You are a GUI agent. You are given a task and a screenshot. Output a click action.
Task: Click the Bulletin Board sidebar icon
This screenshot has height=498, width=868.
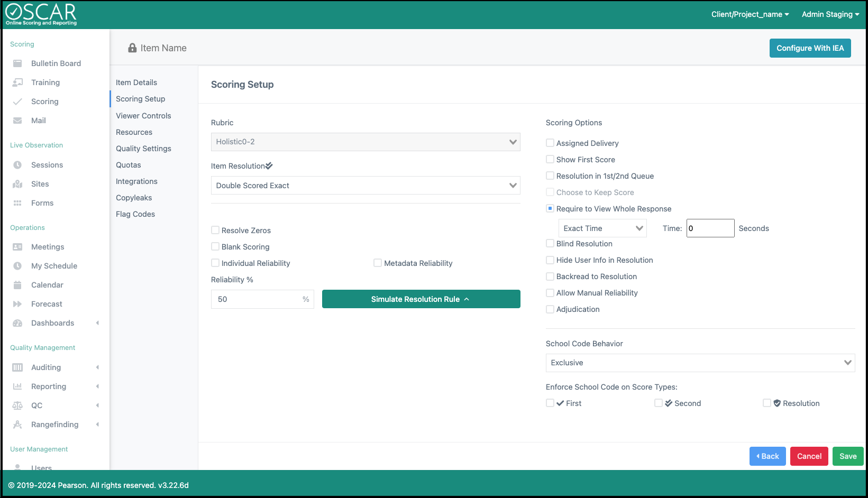pos(17,63)
